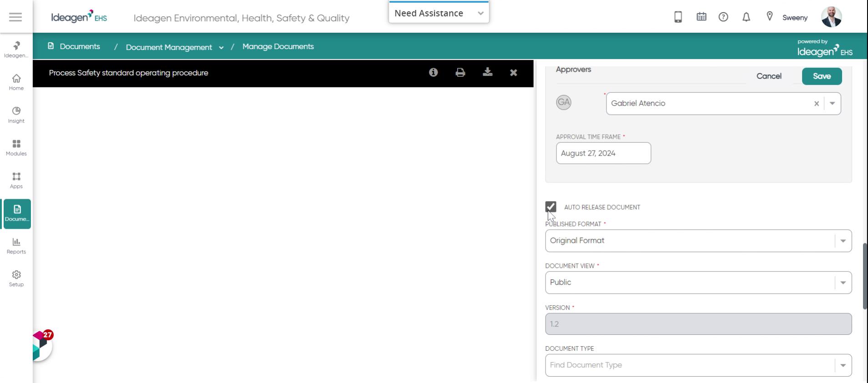Screen dimensions: 868x383
Task: Click Manage Documents breadcrumb
Action: [278, 46]
